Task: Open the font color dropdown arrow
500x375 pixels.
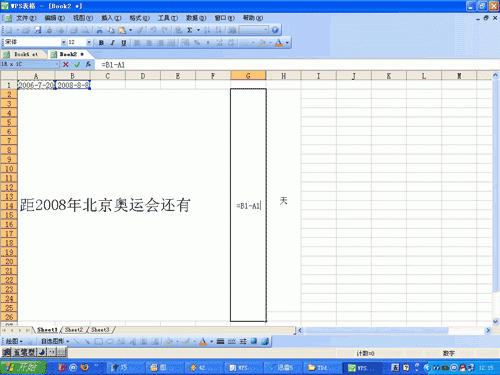Action: click(287, 43)
